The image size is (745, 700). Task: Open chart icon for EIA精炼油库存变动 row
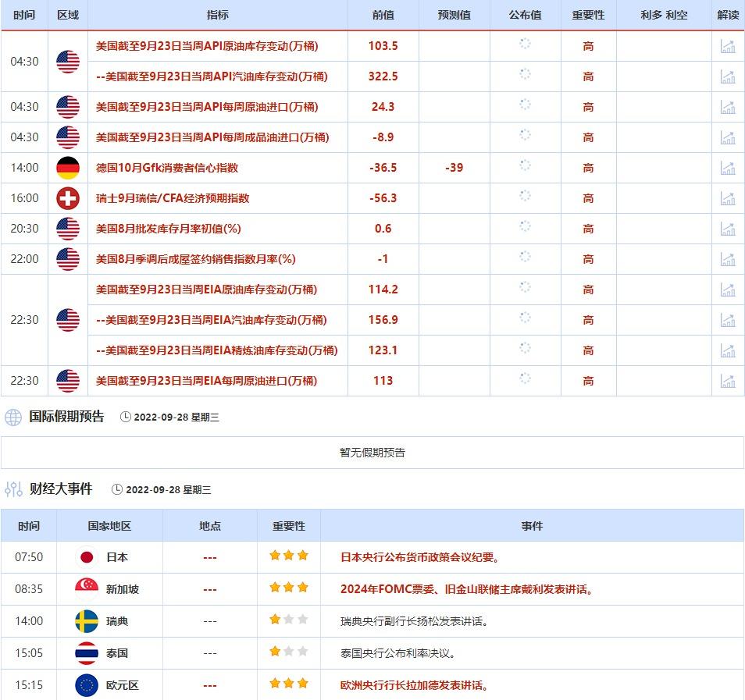click(x=727, y=350)
